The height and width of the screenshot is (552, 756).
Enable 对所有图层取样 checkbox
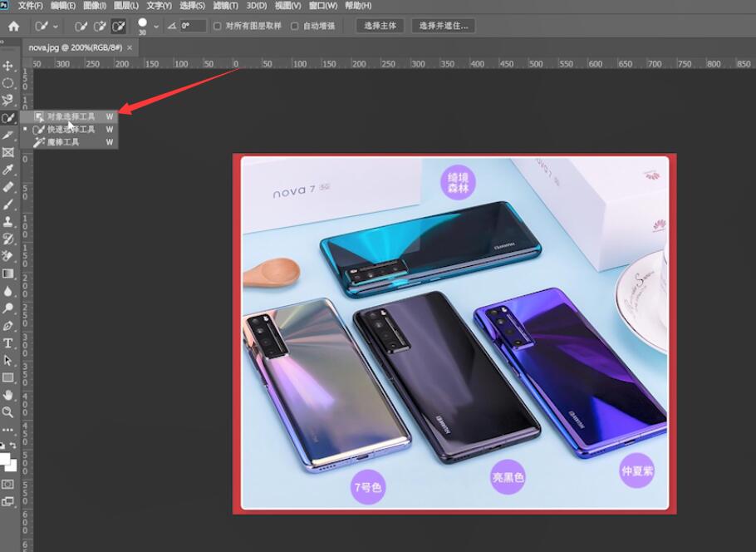click(218, 26)
